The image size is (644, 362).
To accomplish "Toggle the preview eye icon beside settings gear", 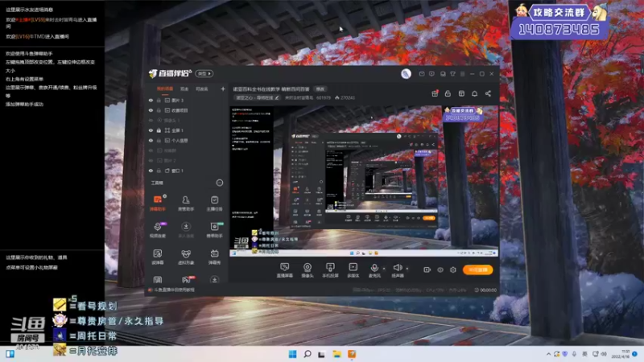I will click(x=440, y=269).
